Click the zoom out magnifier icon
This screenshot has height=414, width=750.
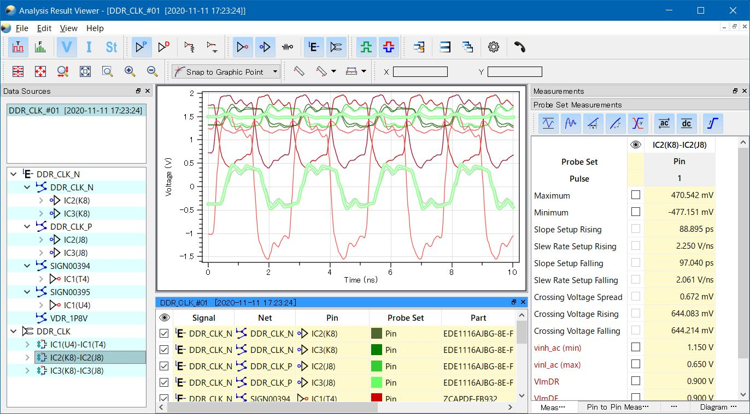point(152,72)
